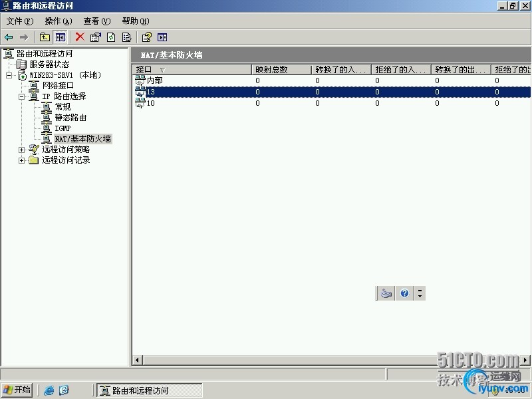Select the WIN2K3-SRV1 (本地) server node
Viewport: 532px width, 399px height.
(65, 75)
